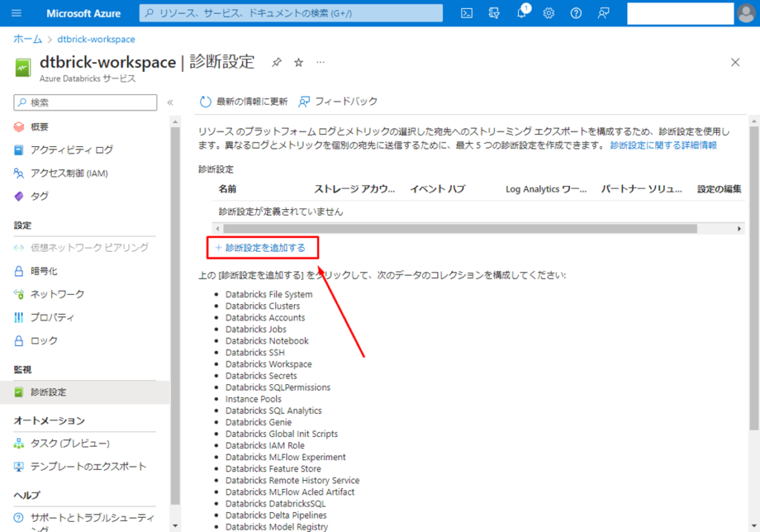Launch Cloud Shell from the top bar
Viewport: 760px width, 532px height.
point(467,13)
